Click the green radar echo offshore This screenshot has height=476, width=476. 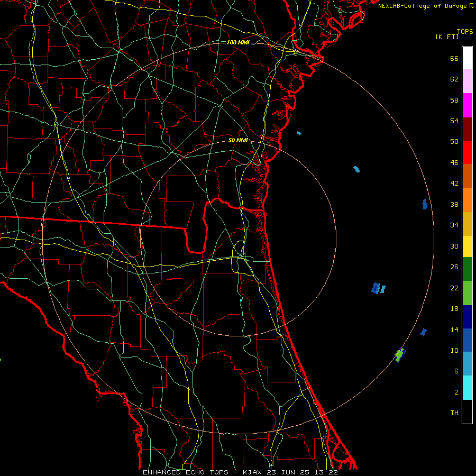(399, 354)
